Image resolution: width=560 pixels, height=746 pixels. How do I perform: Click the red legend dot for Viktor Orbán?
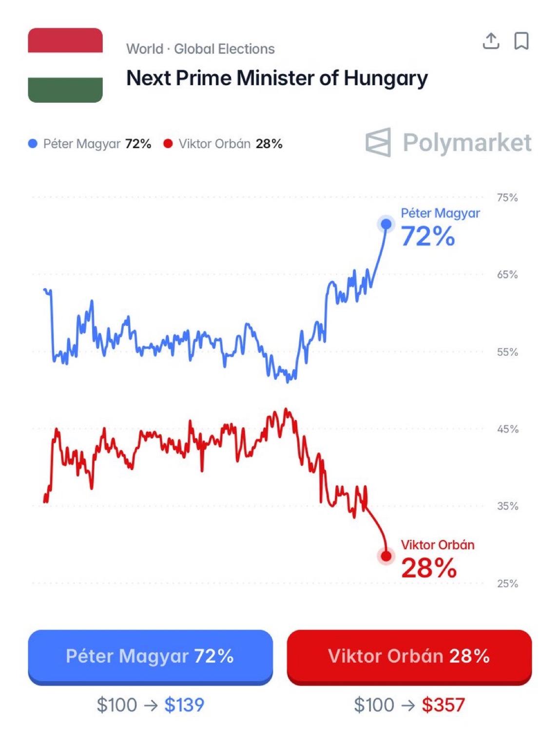coord(168,144)
